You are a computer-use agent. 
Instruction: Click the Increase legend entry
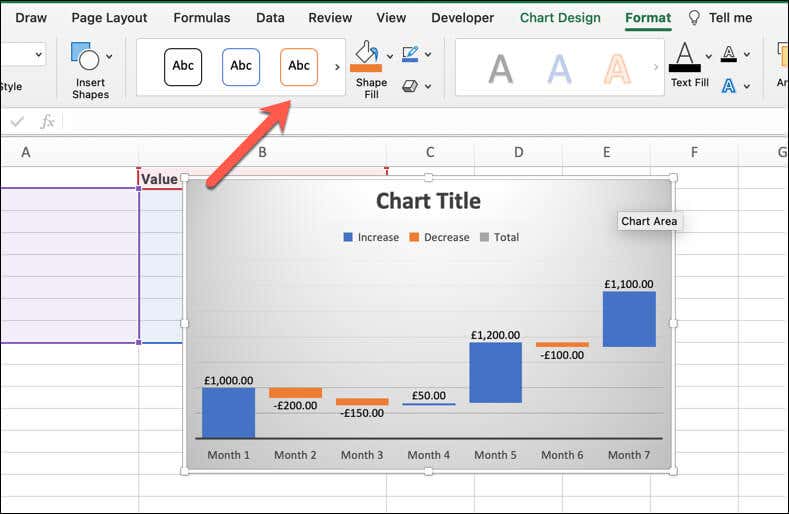371,237
